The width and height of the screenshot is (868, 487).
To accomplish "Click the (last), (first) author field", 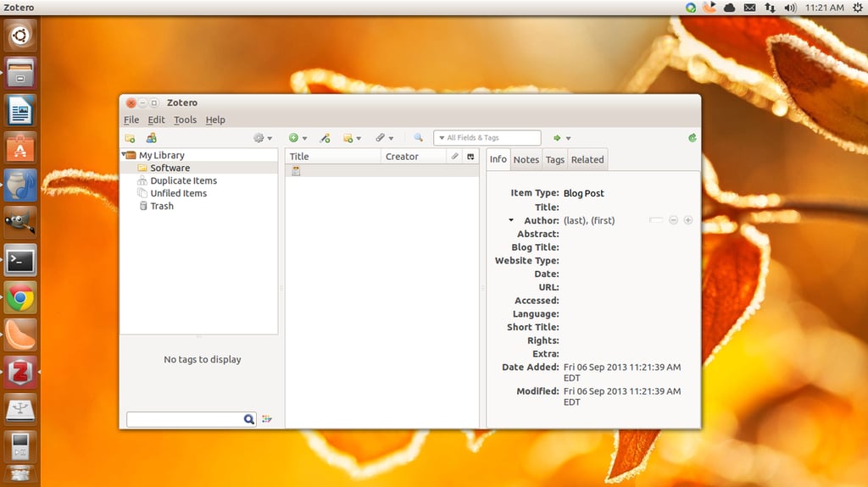I will tap(589, 220).
